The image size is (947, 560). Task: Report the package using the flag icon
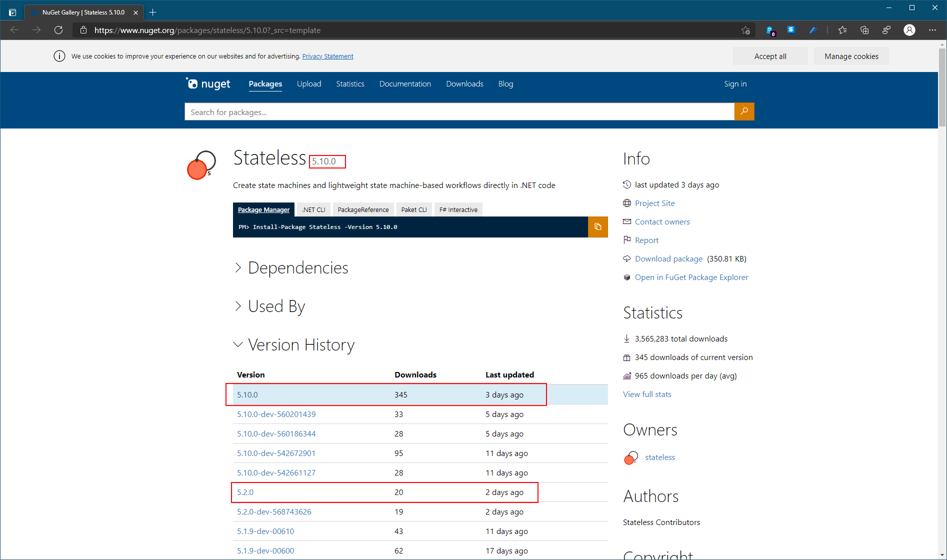tap(627, 240)
